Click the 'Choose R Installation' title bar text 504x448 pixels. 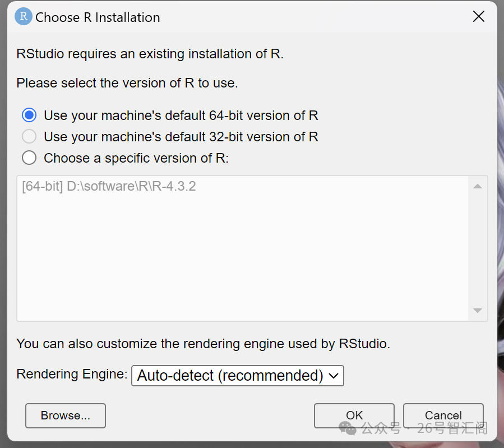(x=98, y=17)
